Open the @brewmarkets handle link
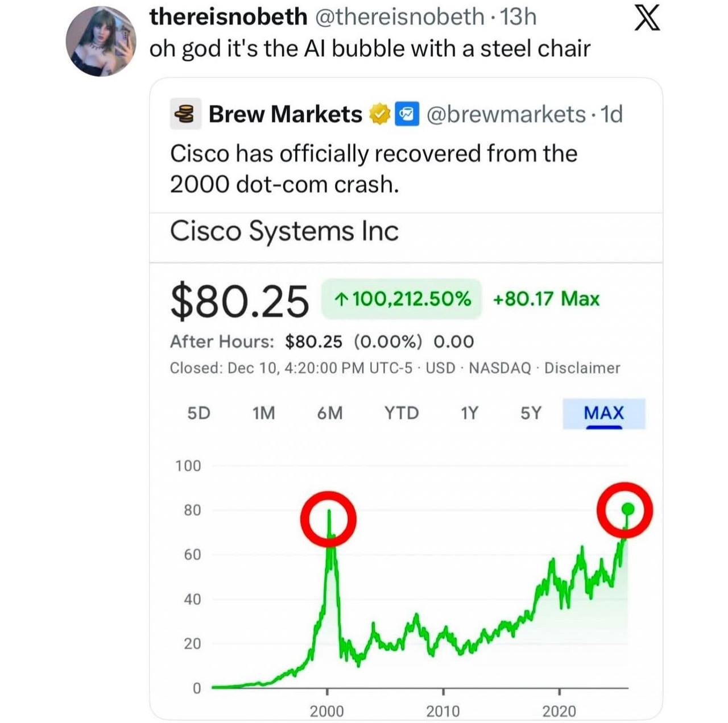The height and width of the screenshot is (723, 728). tap(506, 114)
